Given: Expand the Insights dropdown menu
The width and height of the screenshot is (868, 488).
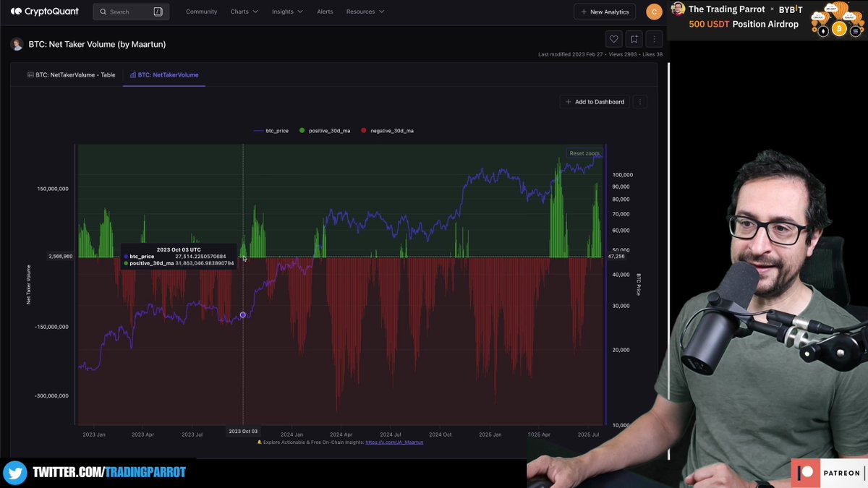Looking at the screenshot, I should (x=287, y=12).
